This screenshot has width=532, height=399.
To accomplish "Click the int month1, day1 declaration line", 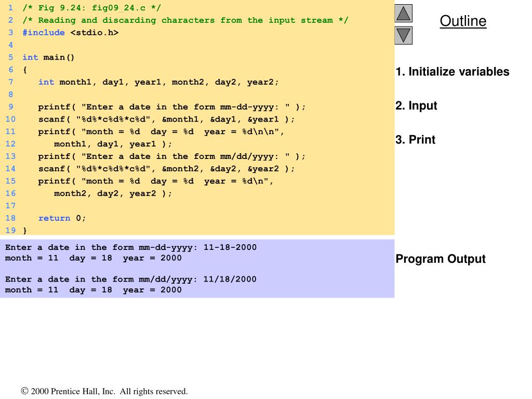I will [x=158, y=82].
